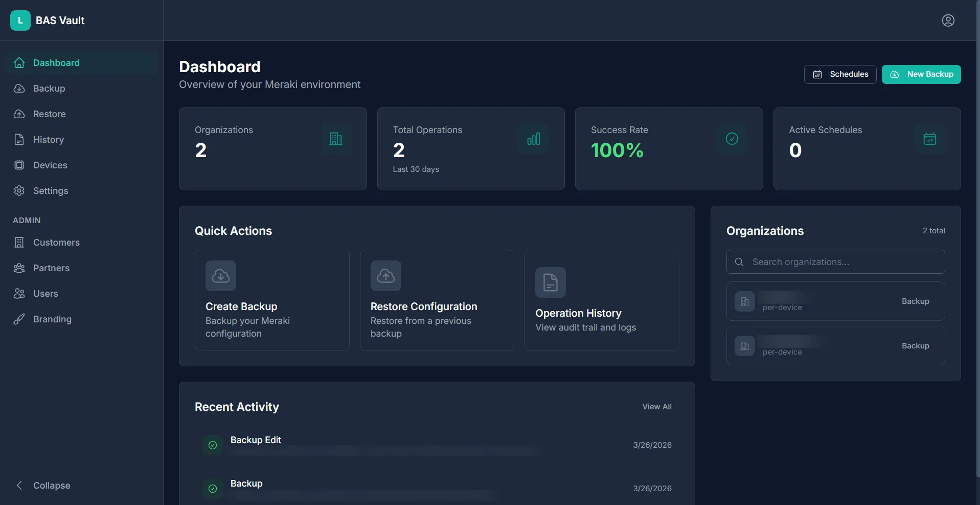Screen dimensions: 980x505
Task: Click the Operation History document icon
Action: click(551, 282)
